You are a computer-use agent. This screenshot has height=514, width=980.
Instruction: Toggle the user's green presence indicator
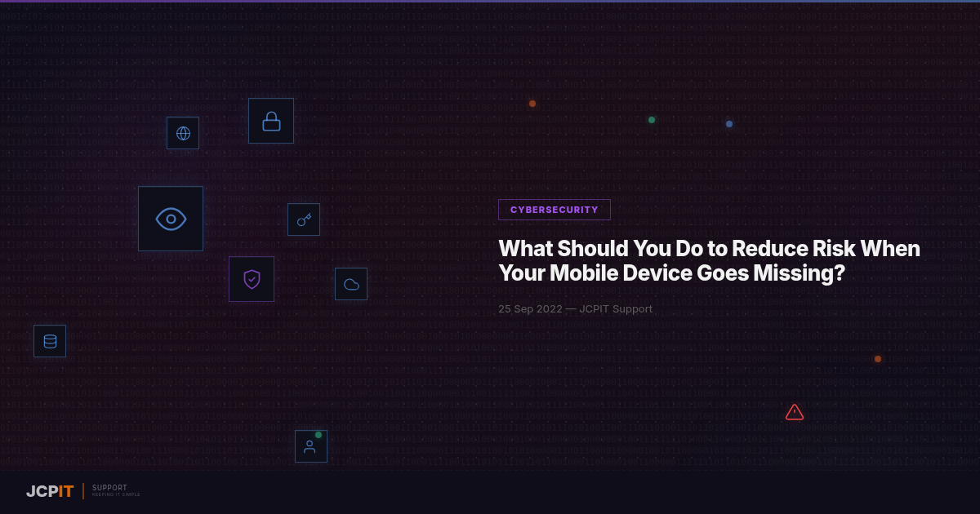click(x=318, y=434)
